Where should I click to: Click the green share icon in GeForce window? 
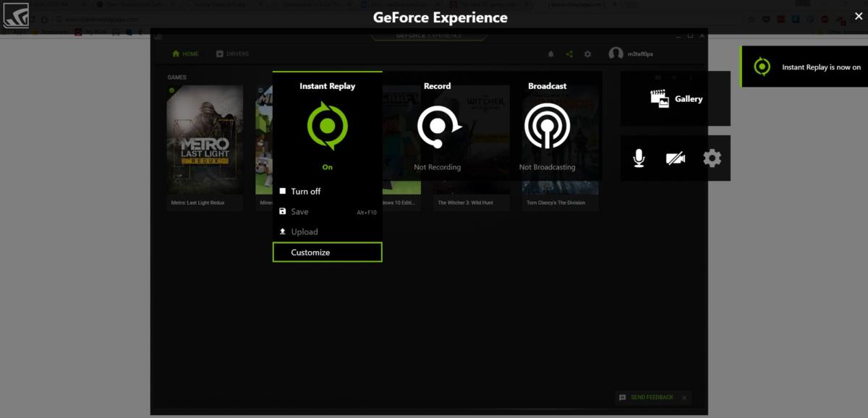[569, 54]
